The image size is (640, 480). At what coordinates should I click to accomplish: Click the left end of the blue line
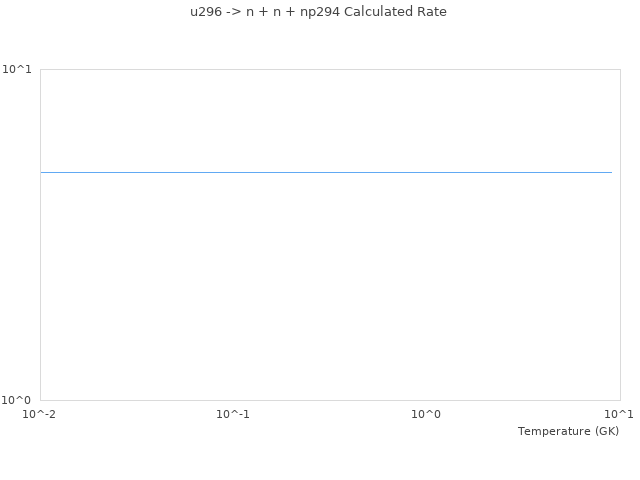42,173
